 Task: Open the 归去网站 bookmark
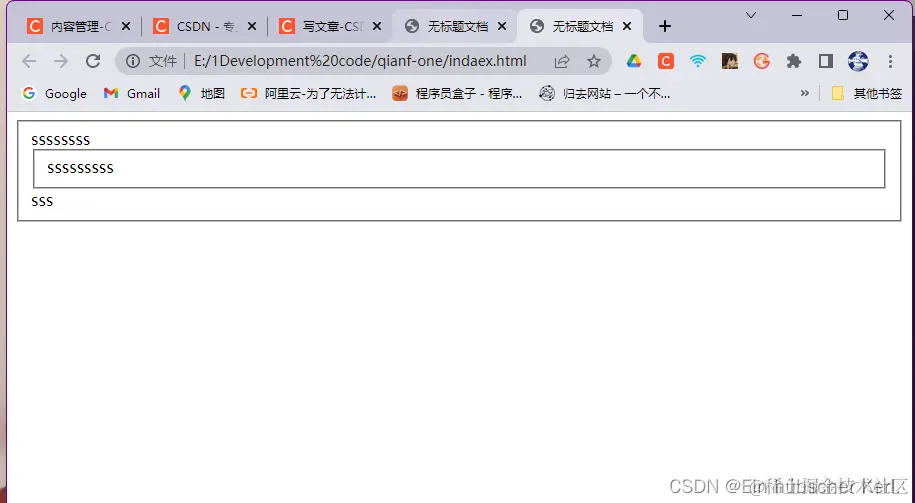[x=605, y=93]
